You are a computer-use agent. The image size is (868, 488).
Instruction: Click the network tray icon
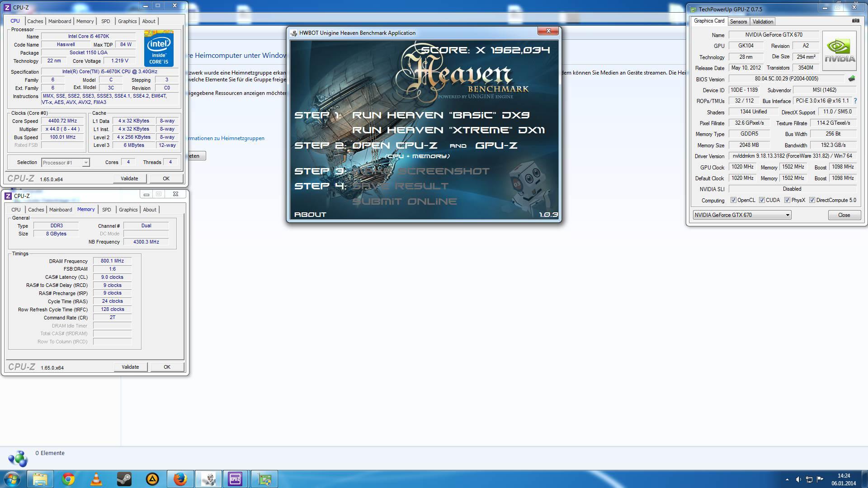click(809, 479)
